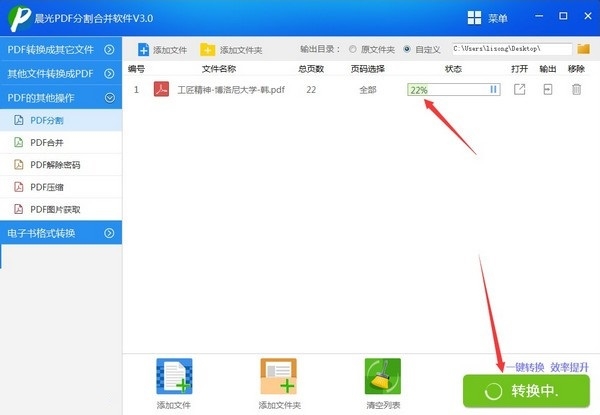Image resolution: width=600 pixels, height=415 pixels.
Task: Select the 原文件夹 output radio button
Action: tap(352, 49)
